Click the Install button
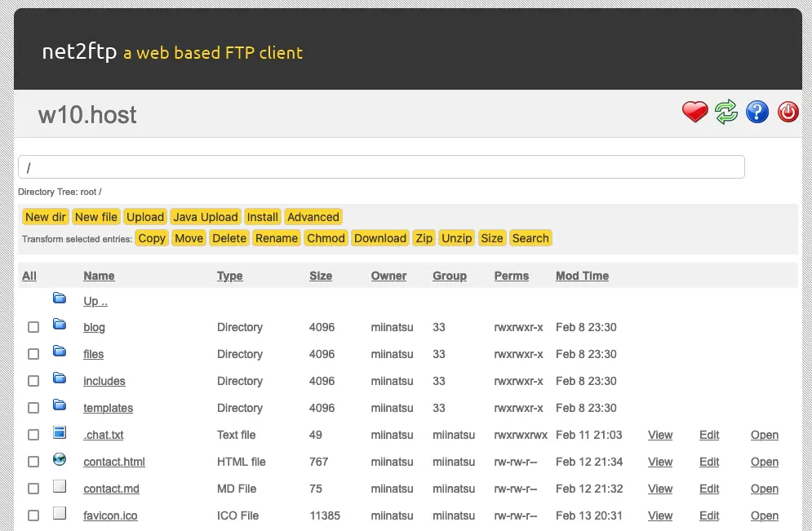 pyautogui.click(x=263, y=217)
